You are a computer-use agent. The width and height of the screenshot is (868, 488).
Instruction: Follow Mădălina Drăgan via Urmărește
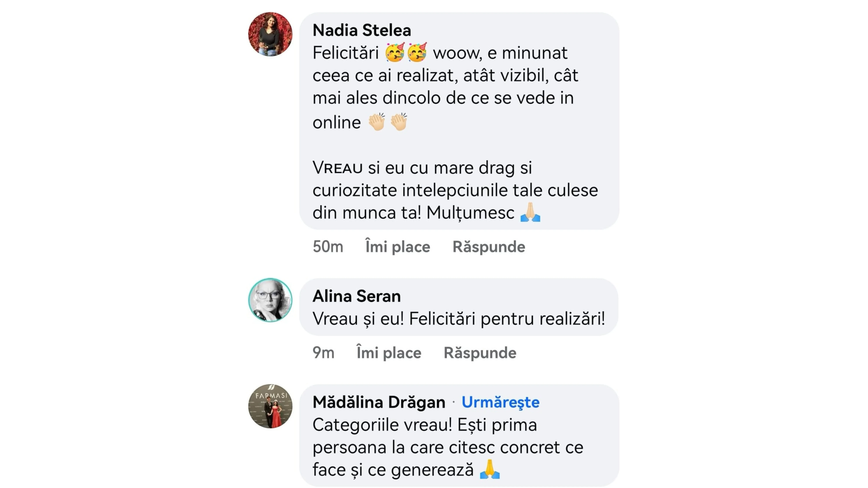click(500, 402)
